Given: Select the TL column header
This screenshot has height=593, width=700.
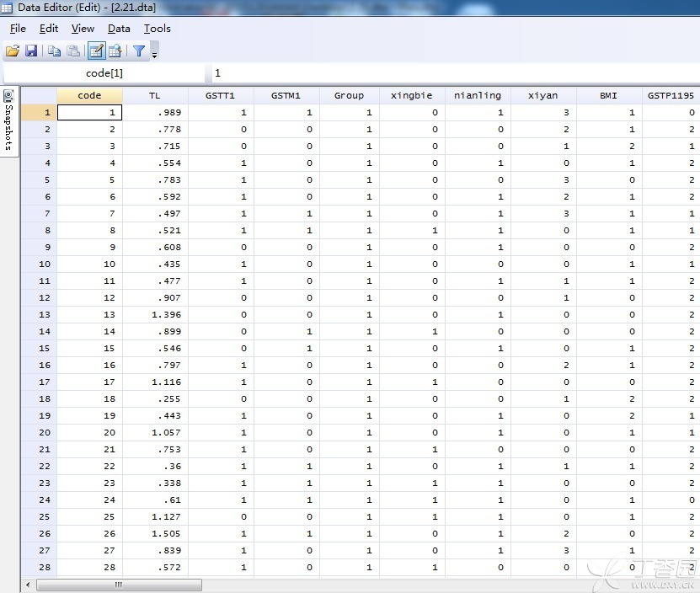Looking at the screenshot, I should click(x=155, y=95).
